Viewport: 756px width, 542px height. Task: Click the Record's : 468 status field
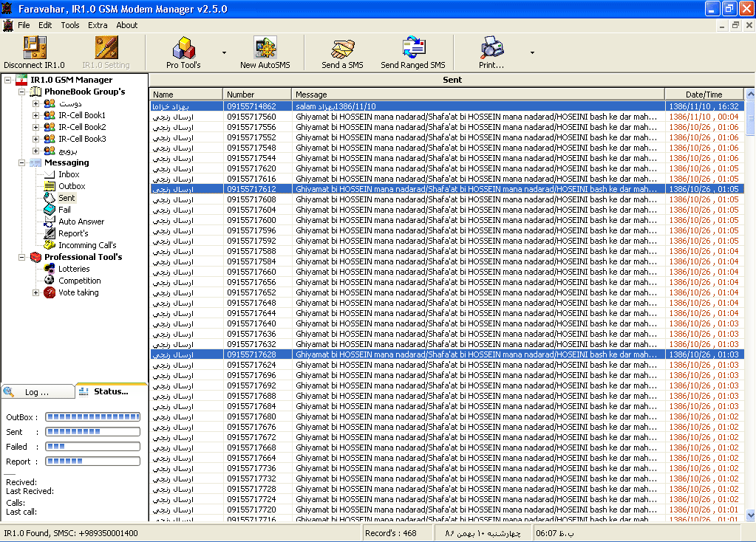(x=398, y=533)
